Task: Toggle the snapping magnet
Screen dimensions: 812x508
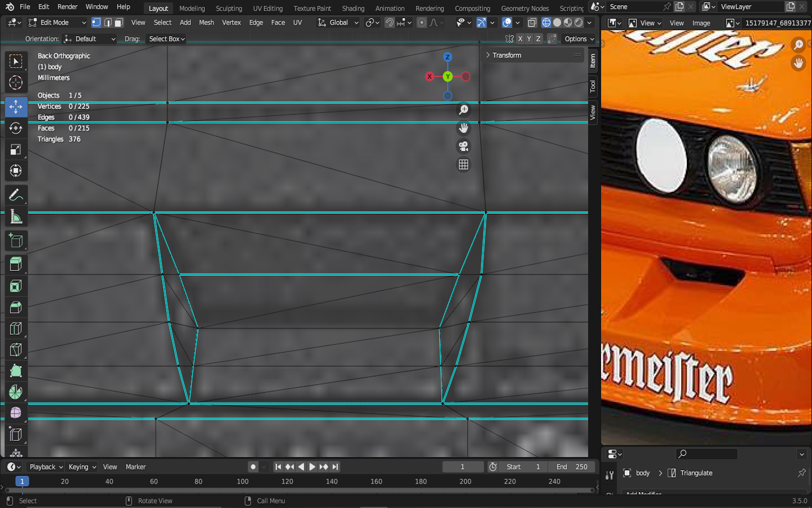Action: point(390,23)
